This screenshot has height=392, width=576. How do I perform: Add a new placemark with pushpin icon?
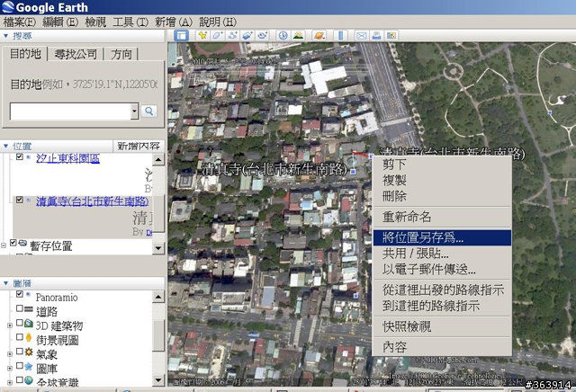pos(202,36)
